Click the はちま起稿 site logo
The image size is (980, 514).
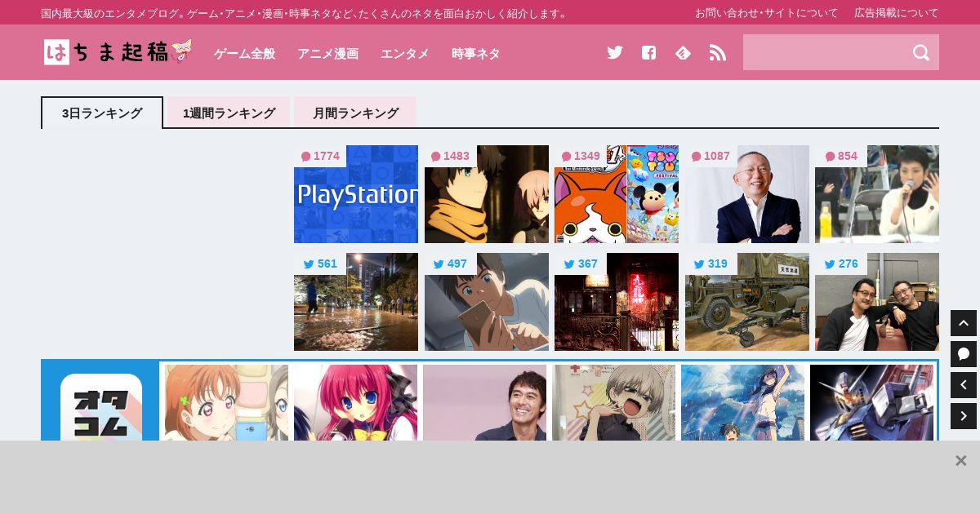[x=118, y=52]
